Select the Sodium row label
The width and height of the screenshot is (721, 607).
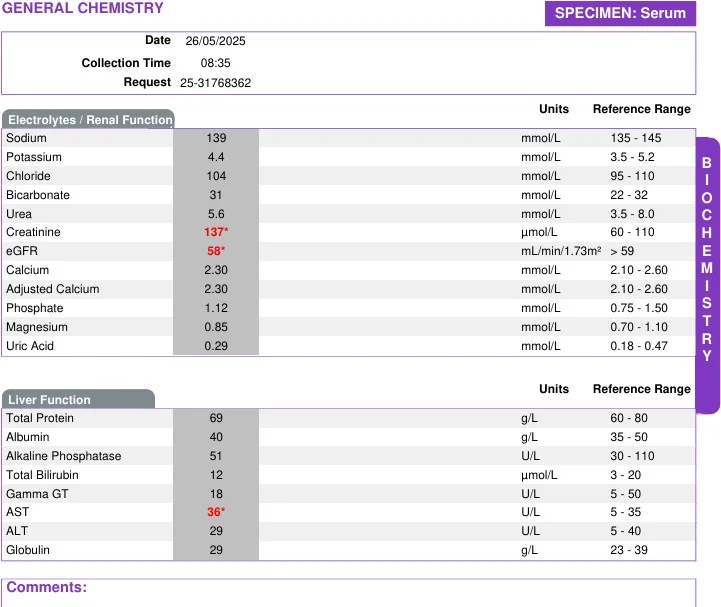coord(26,138)
